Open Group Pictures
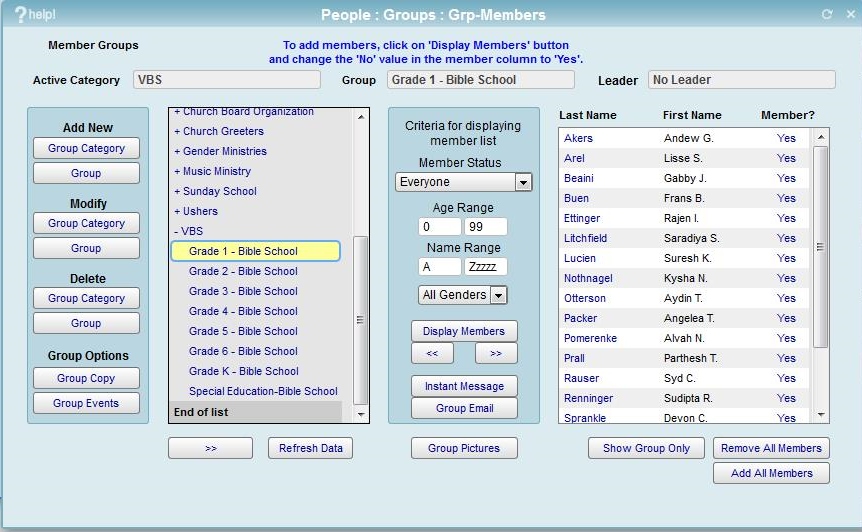The height and width of the screenshot is (532, 862). [464, 448]
